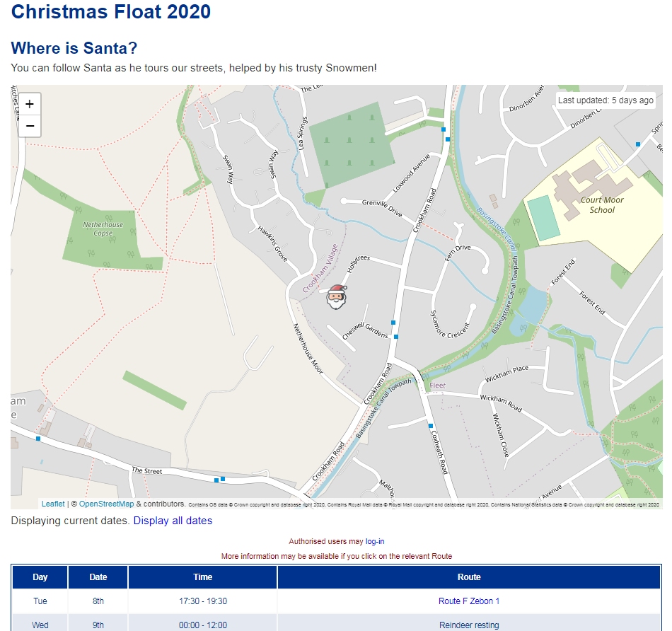672x631 pixels.
Task: Zoom in using the map's plus button
Action: tap(28, 103)
